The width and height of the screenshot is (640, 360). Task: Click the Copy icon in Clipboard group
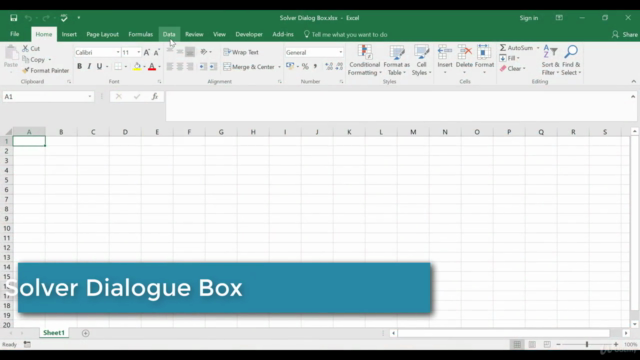pyautogui.click(x=25, y=59)
